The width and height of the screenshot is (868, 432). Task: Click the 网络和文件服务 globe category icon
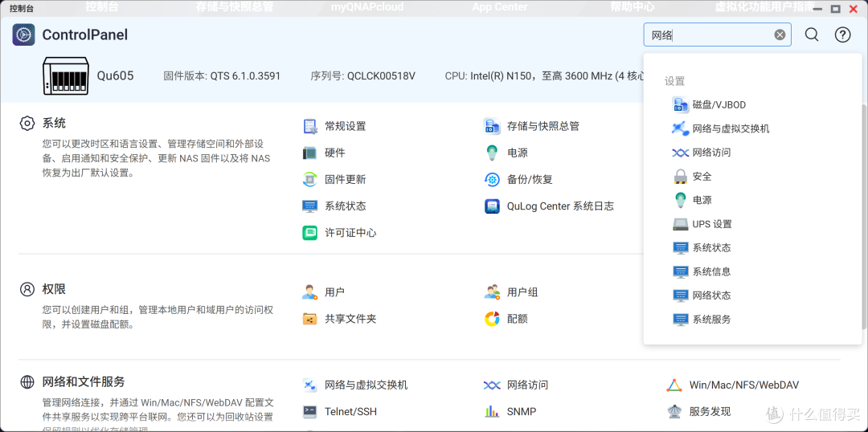27,381
